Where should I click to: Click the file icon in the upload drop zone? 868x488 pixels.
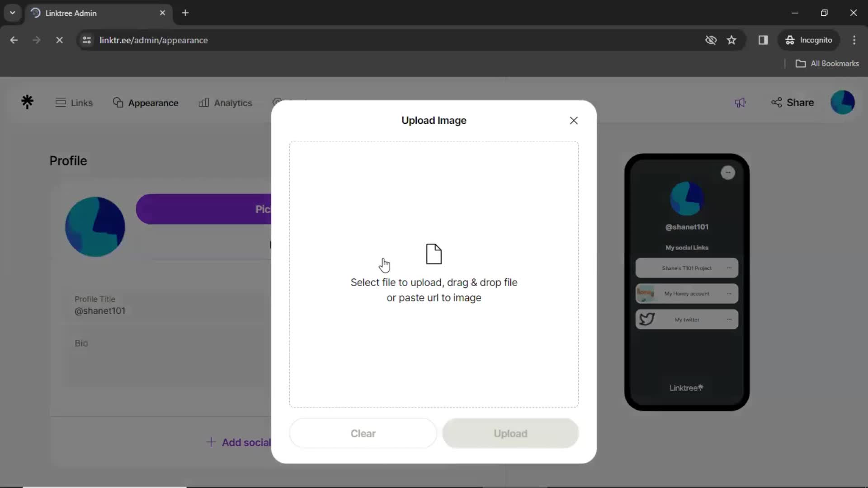(434, 254)
